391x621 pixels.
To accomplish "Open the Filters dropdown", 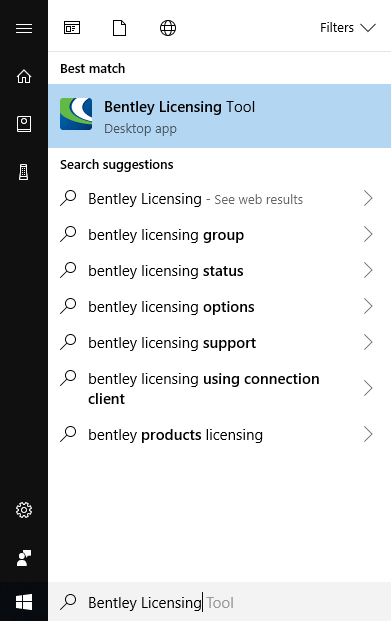I will 347,28.
